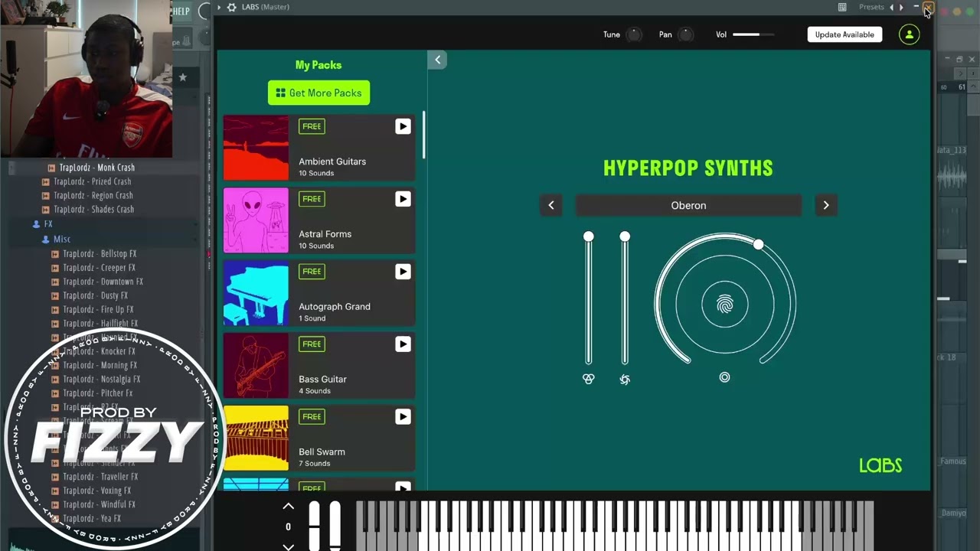Image resolution: width=980 pixels, height=551 pixels.
Task: Go to the next sound after Oberon
Action: pyautogui.click(x=826, y=205)
